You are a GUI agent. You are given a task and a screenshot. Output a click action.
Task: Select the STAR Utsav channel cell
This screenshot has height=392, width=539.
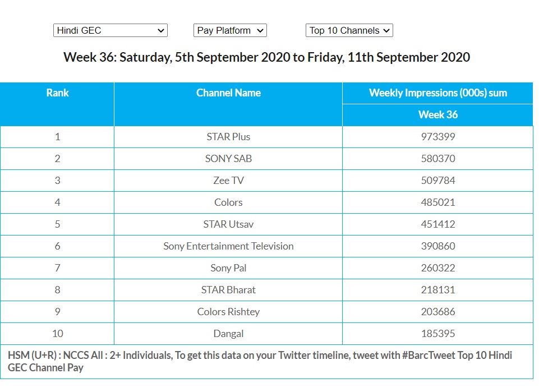228,224
